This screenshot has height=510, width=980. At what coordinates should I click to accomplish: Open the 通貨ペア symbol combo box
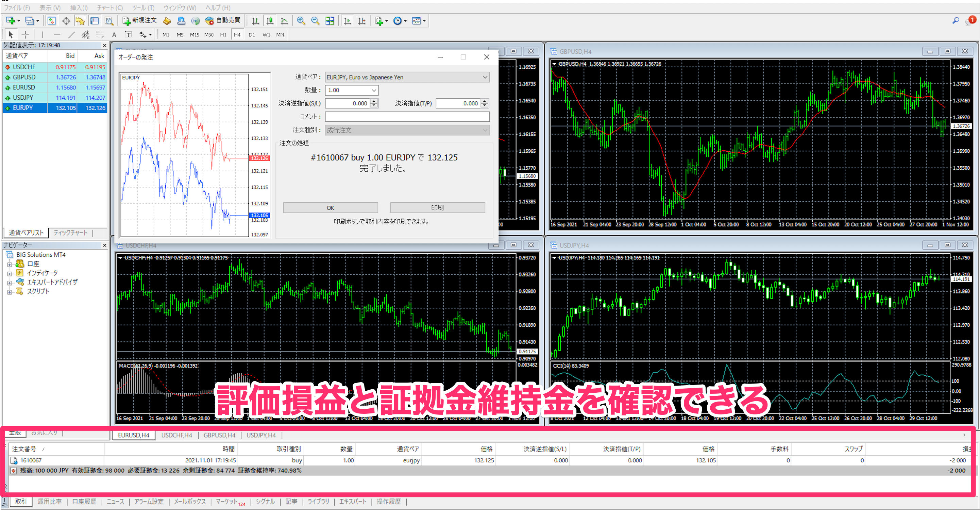point(407,77)
